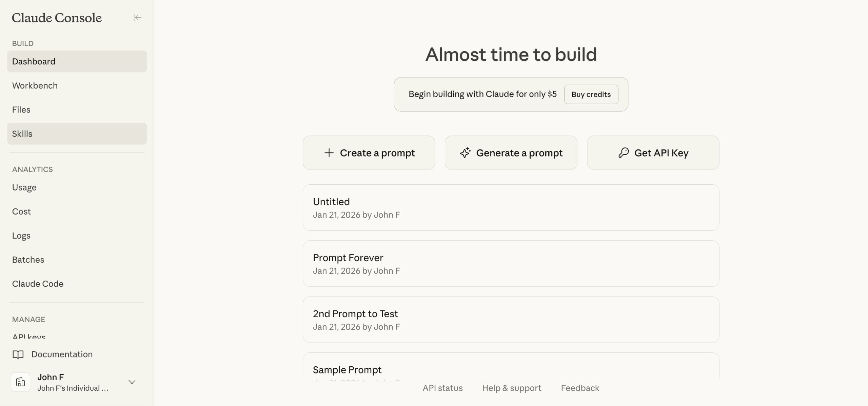Viewport: 868px width, 406px height.
Task: Open the Files section
Action: [21, 110]
